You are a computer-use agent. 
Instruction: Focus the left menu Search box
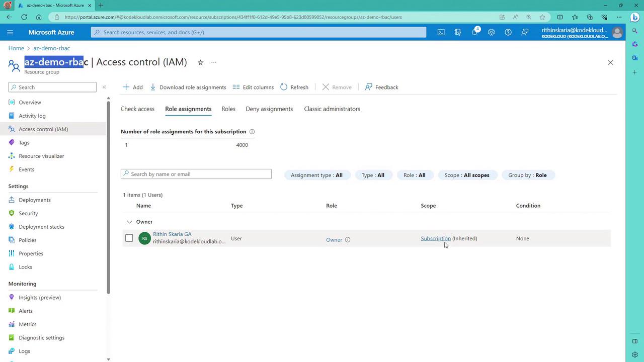click(x=52, y=87)
